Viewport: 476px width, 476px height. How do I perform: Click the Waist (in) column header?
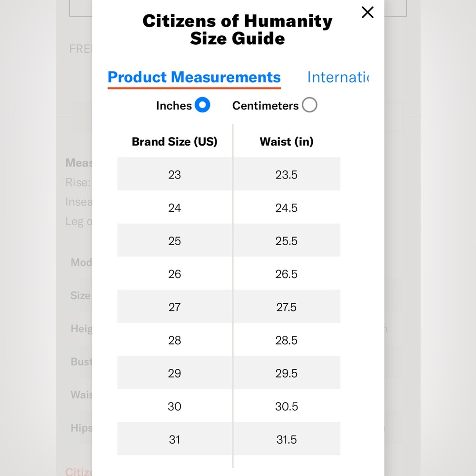click(x=287, y=141)
